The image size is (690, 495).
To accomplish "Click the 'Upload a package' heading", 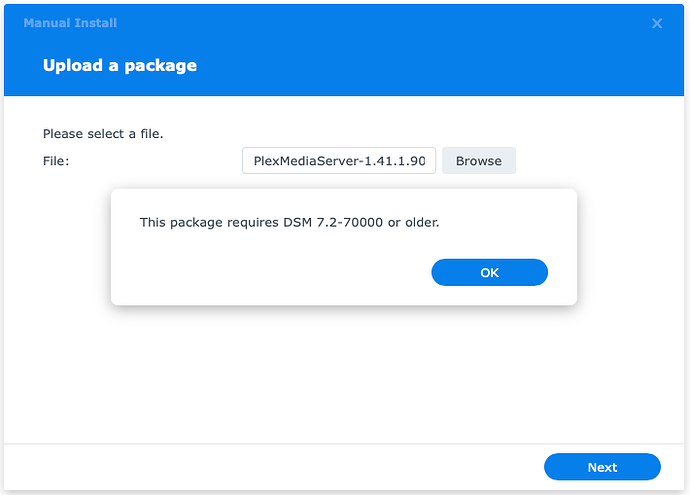I will (120, 66).
